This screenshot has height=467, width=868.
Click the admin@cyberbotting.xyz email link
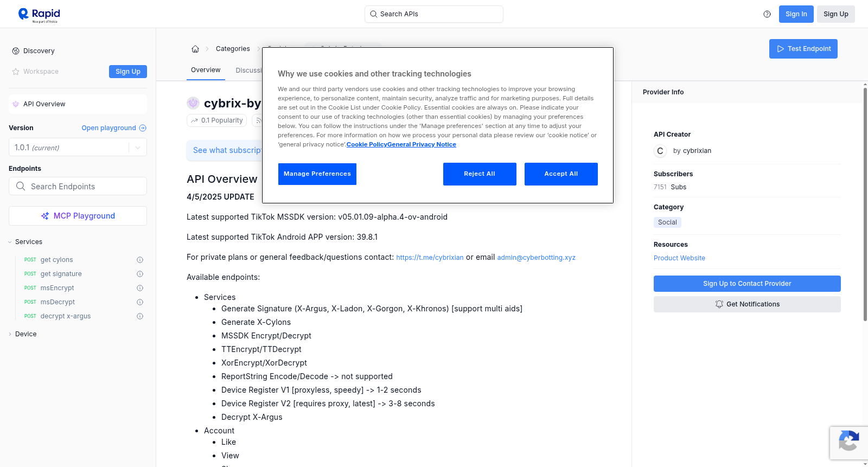(x=536, y=258)
